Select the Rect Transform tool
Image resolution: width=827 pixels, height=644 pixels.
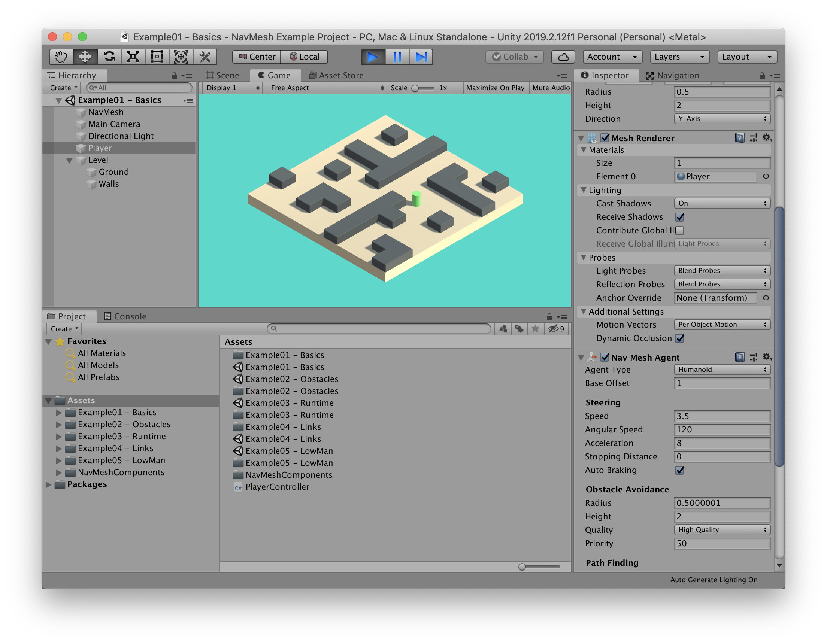click(x=157, y=57)
